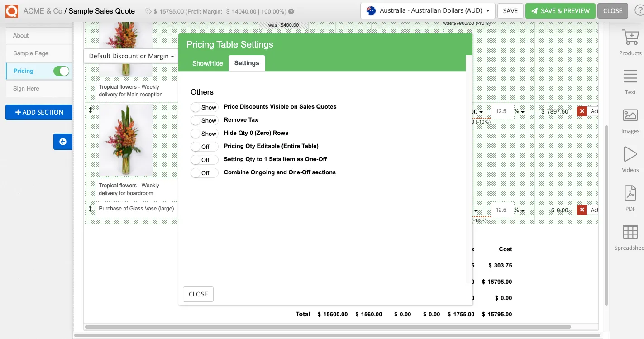Switch to the Show/Hide tab
Image resolution: width=644 pixels, height=339 pixels.
207,63
